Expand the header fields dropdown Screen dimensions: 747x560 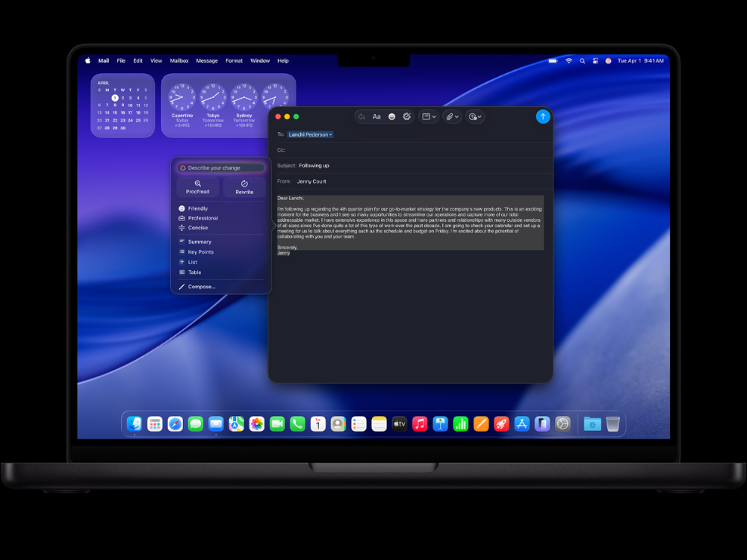click(x=429, y=116)
